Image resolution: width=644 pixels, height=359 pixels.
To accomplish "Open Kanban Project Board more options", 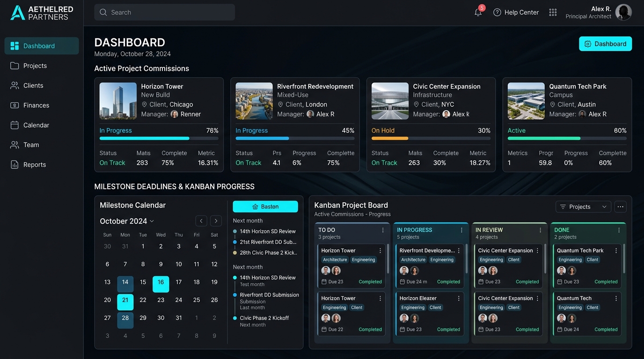I will [621, 207].
